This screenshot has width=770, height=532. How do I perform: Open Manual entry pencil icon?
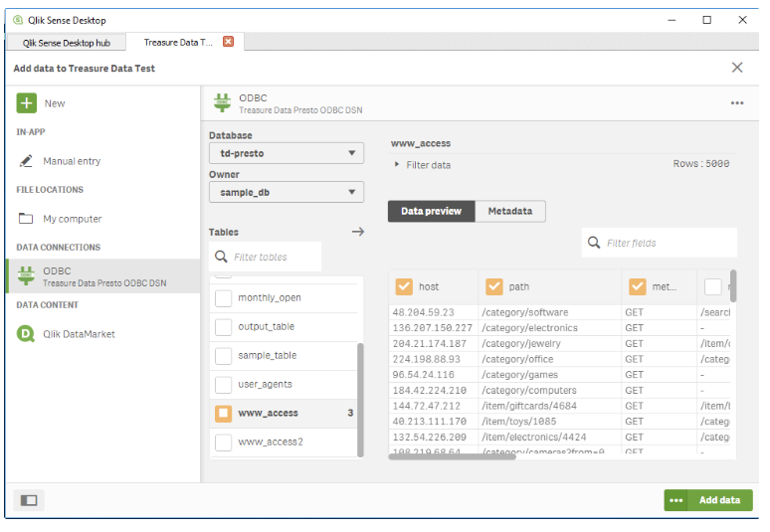[x=27, y=161]
